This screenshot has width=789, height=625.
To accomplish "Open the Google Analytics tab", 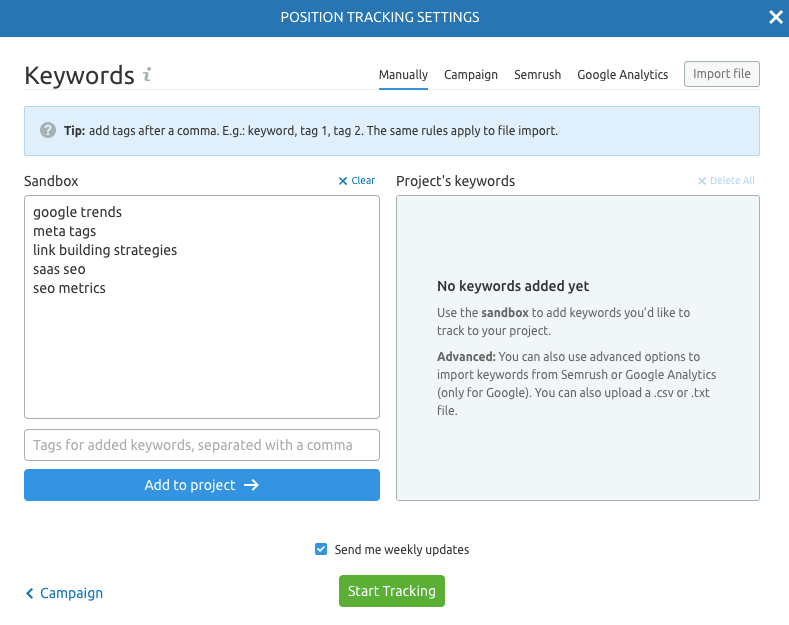I will 622,75.
